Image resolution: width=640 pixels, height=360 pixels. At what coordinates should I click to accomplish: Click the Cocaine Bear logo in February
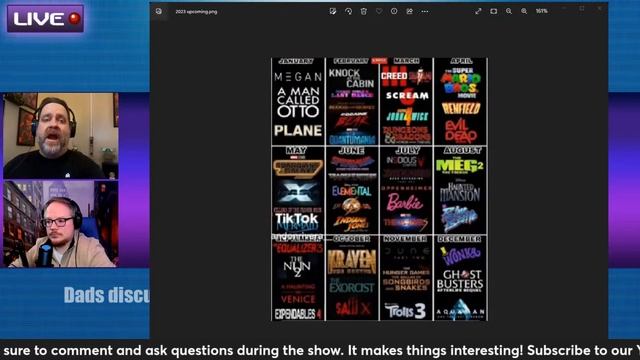(x=352, y=120)
